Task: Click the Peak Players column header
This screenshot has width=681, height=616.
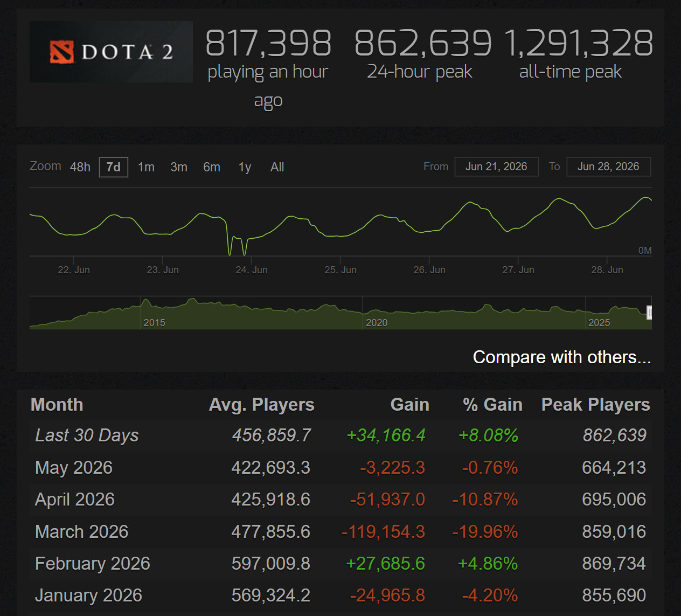Action: point(596,404)
